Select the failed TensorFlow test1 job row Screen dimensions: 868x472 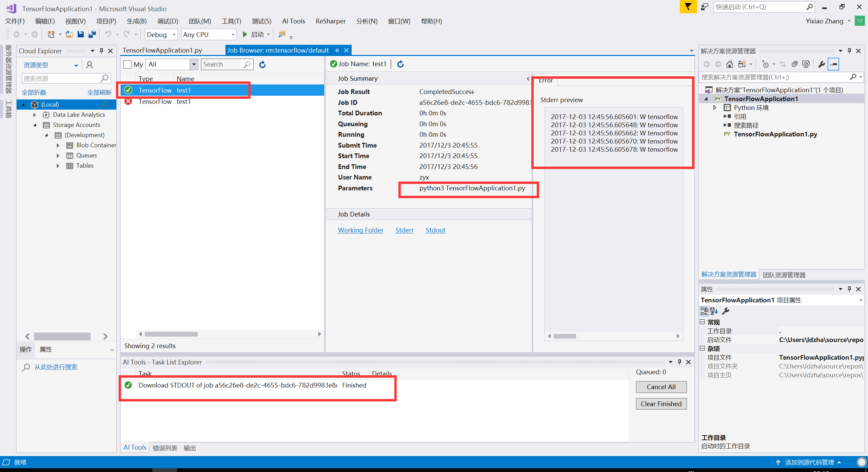[222, 101]
